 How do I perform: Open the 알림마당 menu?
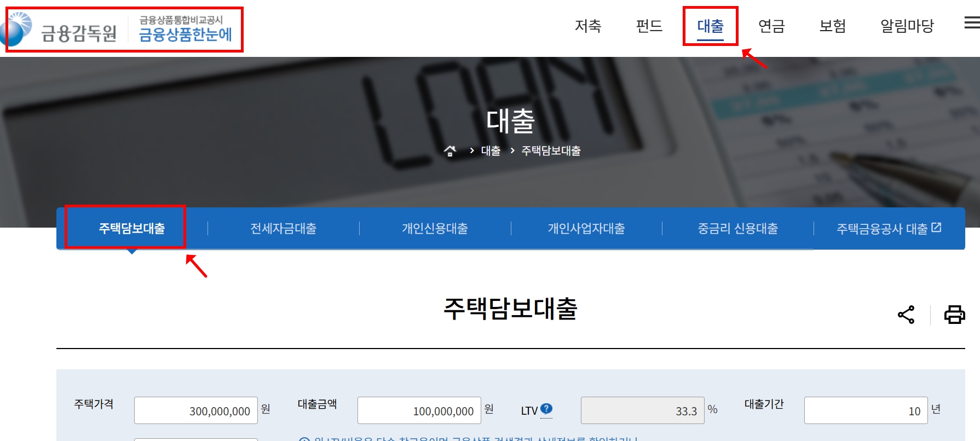(907, 26)
